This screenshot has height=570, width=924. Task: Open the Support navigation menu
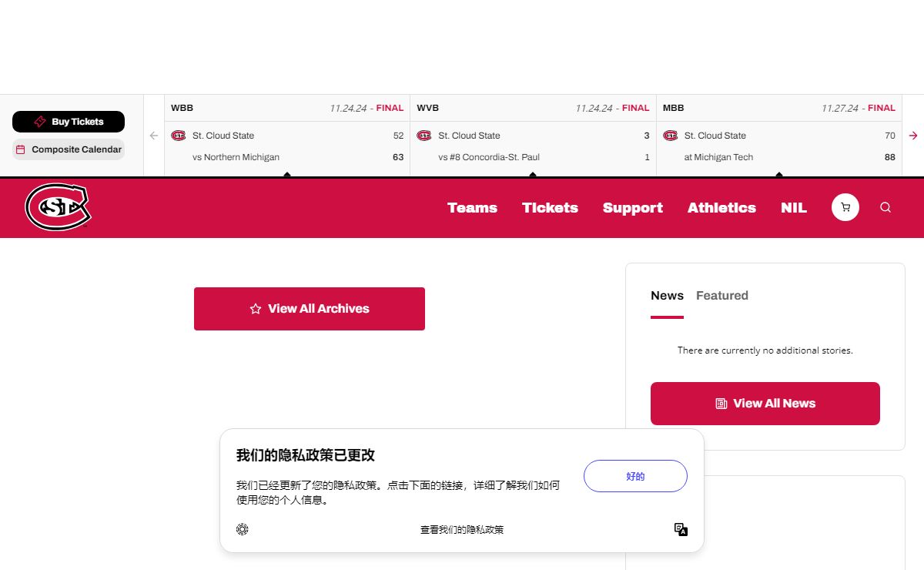pos(632,208)
